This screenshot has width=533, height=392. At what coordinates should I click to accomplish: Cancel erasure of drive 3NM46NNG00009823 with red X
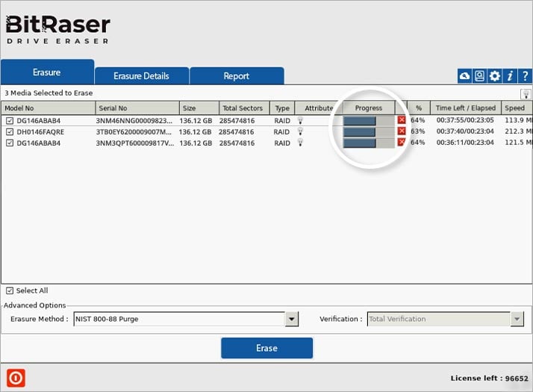point(402,120)
